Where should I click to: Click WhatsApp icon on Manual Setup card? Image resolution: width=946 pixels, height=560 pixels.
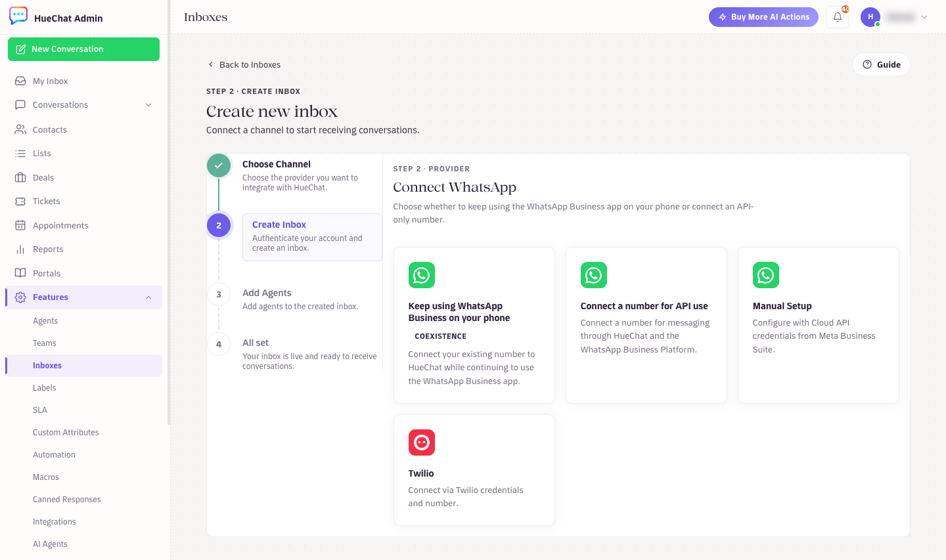[x=766, y=275]
